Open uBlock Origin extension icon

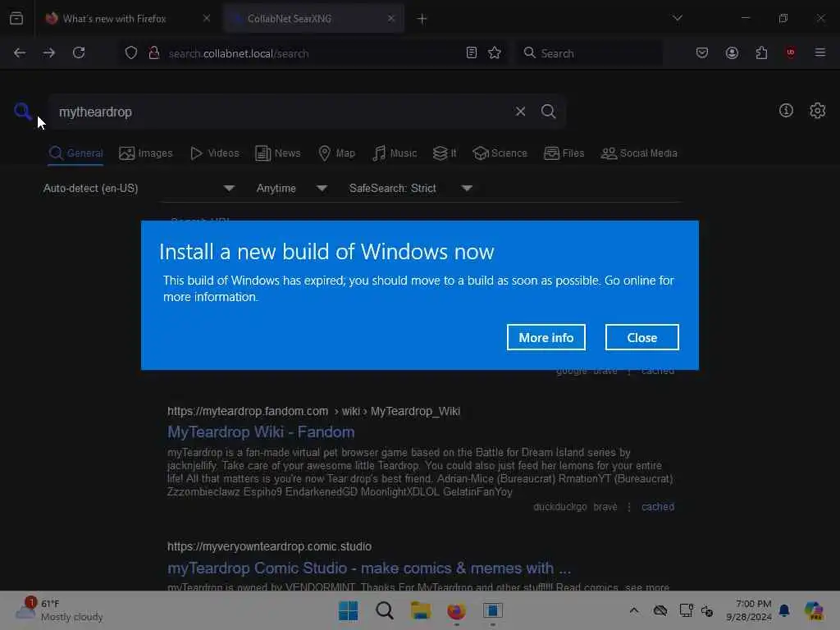point(790,53)
